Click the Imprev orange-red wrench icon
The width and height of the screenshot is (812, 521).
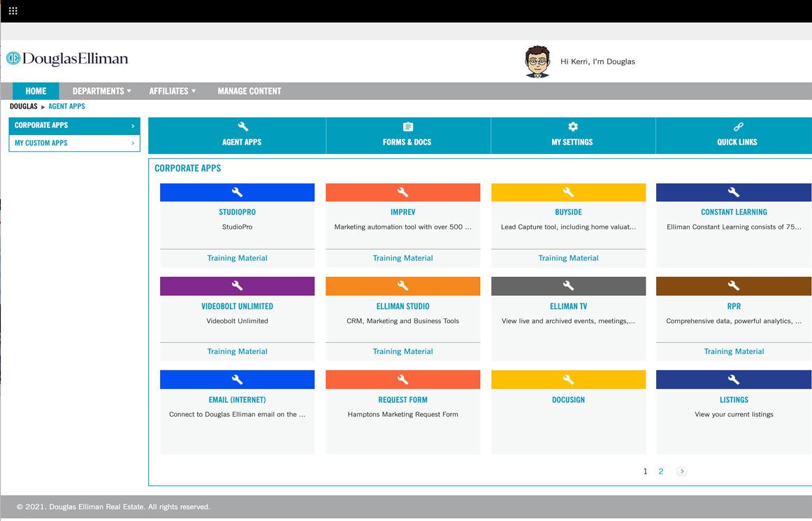[x=403, y=192]
